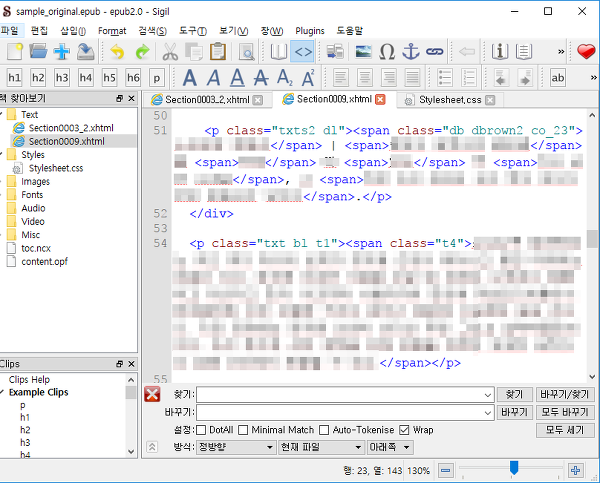The width and height of the screenshot is (600, 483).
Task: Open the Plugins menu
Action: coord(310,31)
